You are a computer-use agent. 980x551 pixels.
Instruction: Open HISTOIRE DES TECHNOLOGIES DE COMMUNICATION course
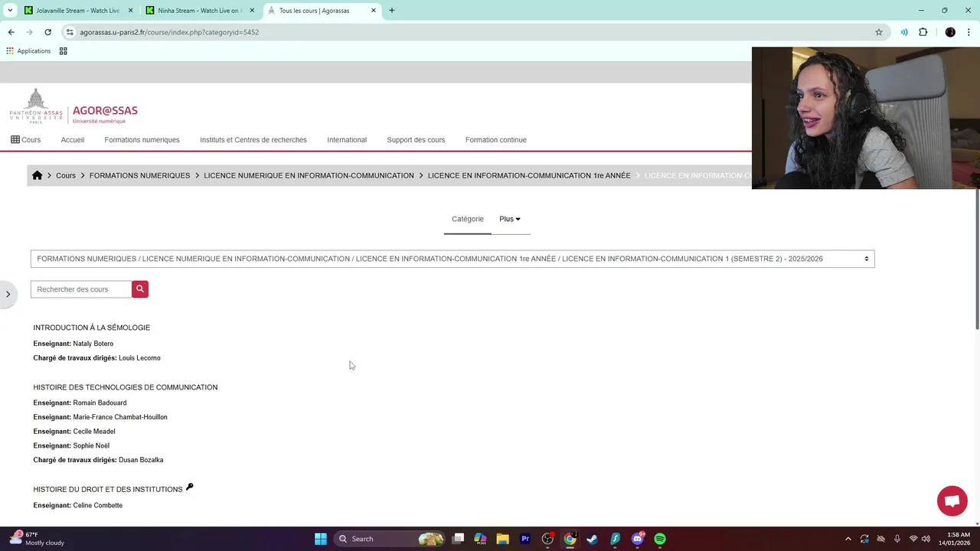pyautogui.click(x=126, y=387)
